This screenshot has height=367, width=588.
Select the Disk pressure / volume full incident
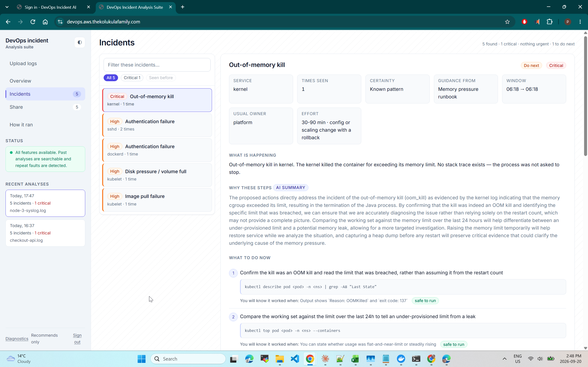pos(157,175)
